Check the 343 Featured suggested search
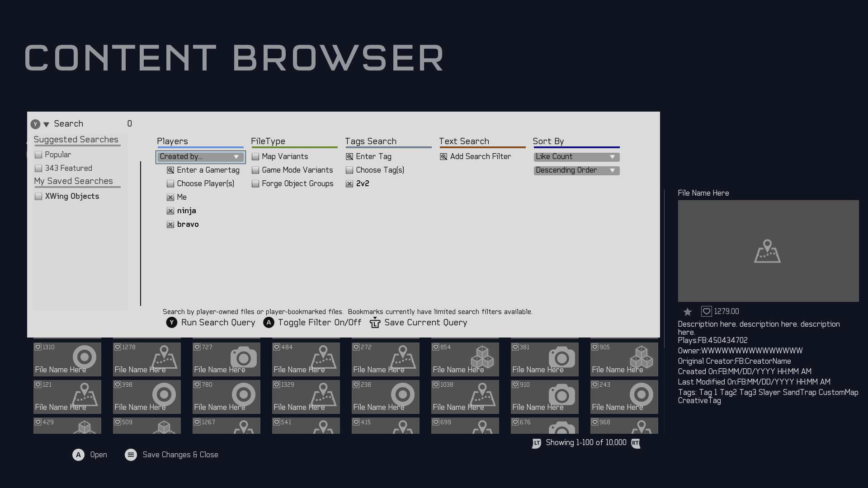868x488 pixels. pyautogui.click(x=38, y=169)
